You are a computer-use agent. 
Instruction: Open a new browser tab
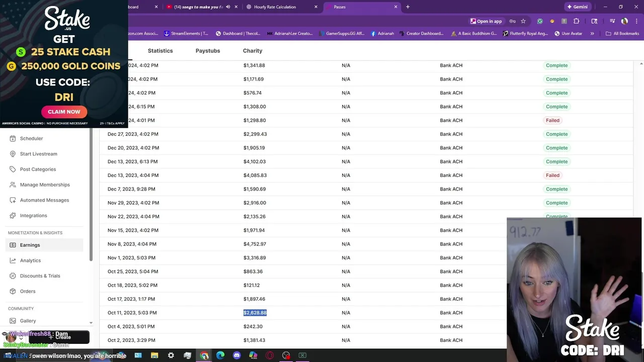click(408, 7)
